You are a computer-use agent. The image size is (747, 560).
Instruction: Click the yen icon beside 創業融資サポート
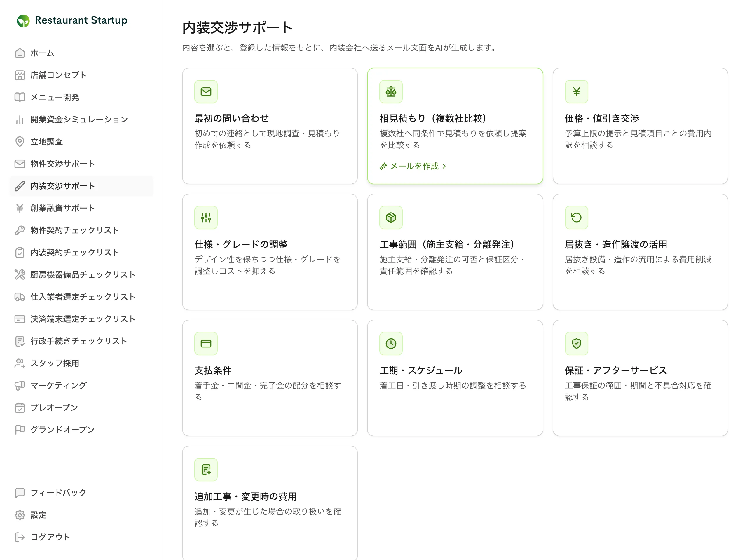(20, 208)
